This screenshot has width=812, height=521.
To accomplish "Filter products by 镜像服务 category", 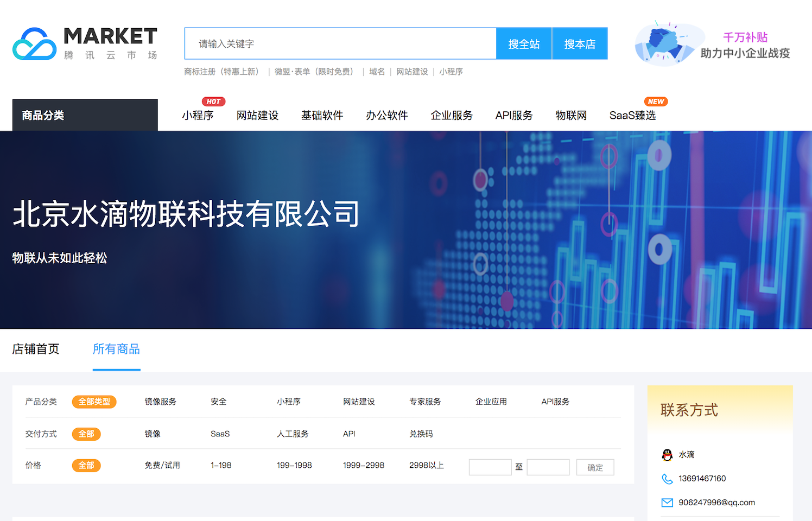I will click(160, 402).
